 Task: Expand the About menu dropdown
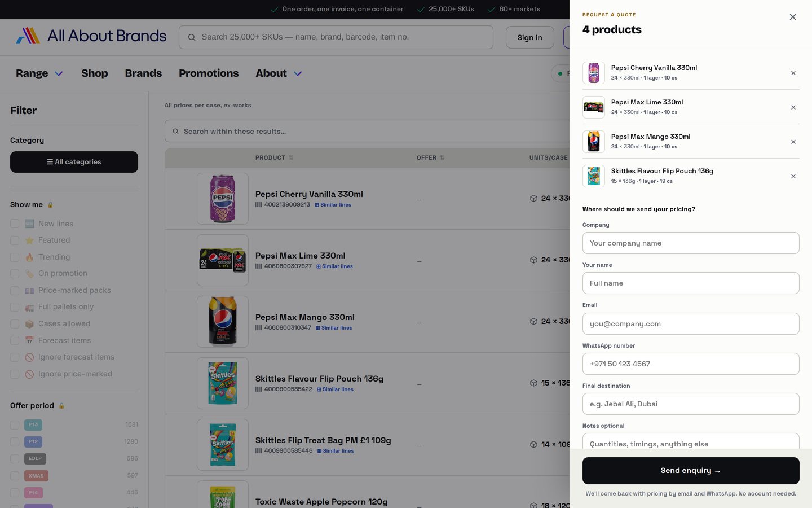[x=279, y=73]
